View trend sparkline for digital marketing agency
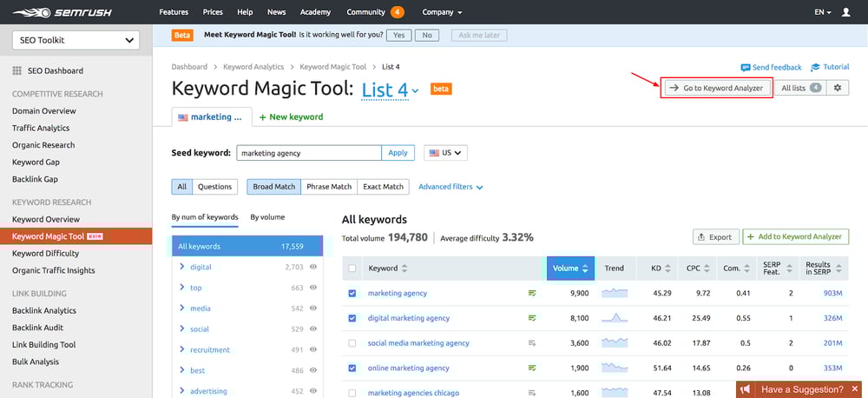The height and width of the screenshot is (398, 868). click(x=615, y=318)
